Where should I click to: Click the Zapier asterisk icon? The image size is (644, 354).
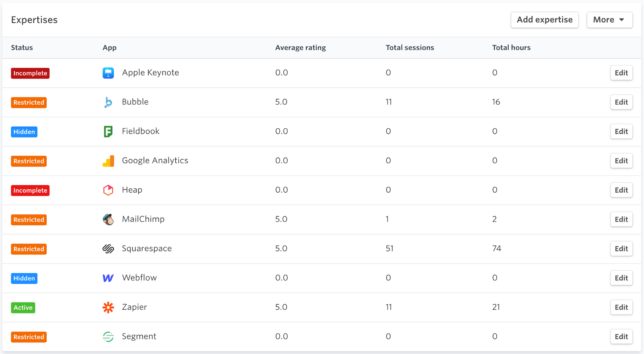[x=108, y=307]
